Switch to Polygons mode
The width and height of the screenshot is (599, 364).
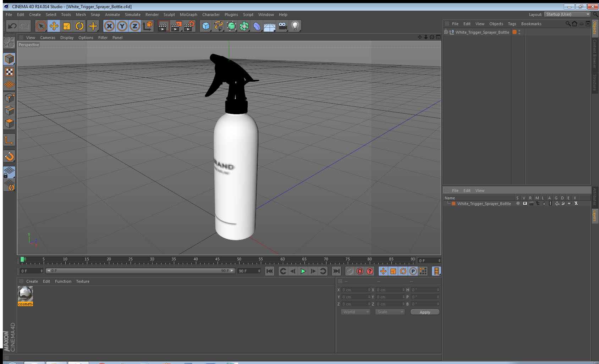9,123
